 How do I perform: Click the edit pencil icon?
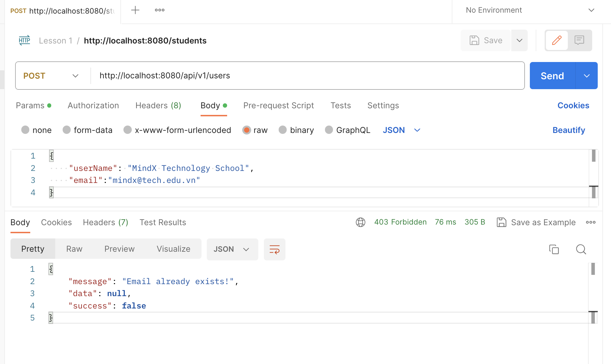pos(557,40)
